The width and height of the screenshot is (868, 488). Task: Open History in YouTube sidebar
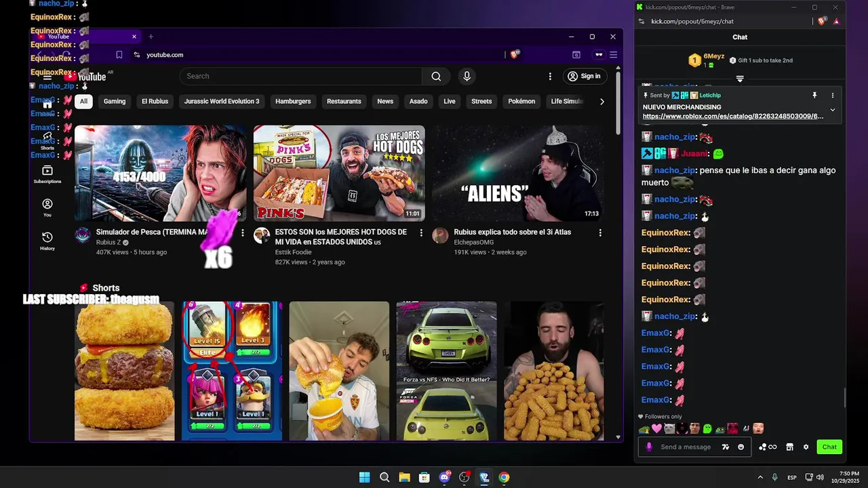[x=47, y=241]
